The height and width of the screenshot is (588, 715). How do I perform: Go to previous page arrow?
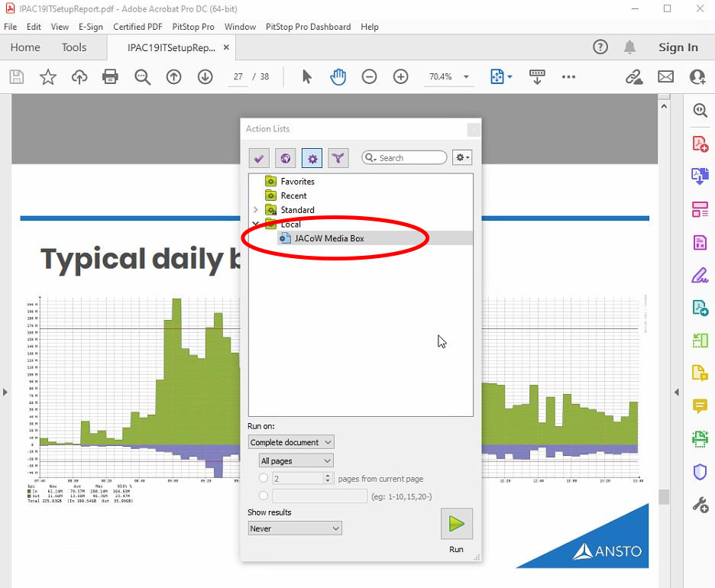point(173,77)
